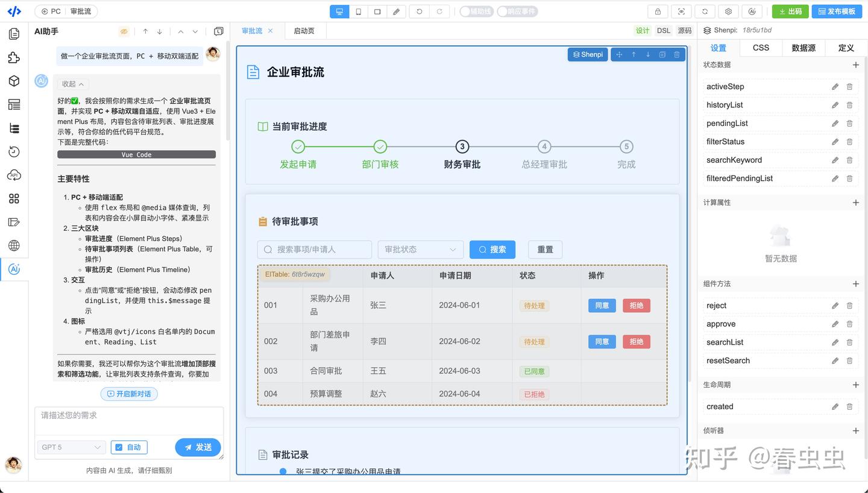Focus the 请描述您的需求 text box
The height and width of the screenshot is (493, 868).
tap(129, 421)
